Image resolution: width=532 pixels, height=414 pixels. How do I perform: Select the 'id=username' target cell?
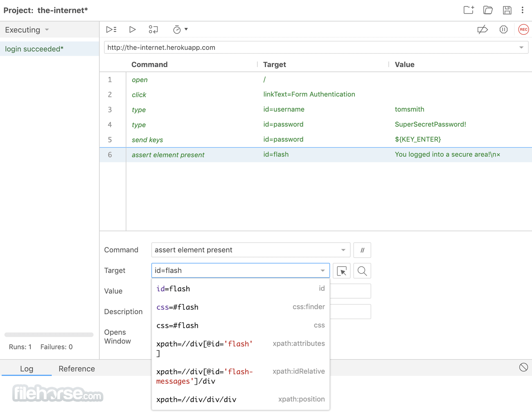(x=284, y=109)
